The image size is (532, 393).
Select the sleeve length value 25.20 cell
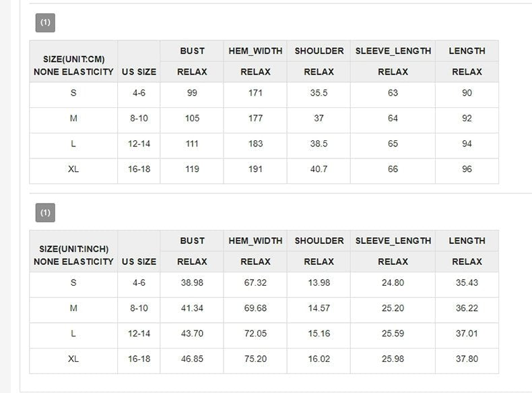point(393,309)
